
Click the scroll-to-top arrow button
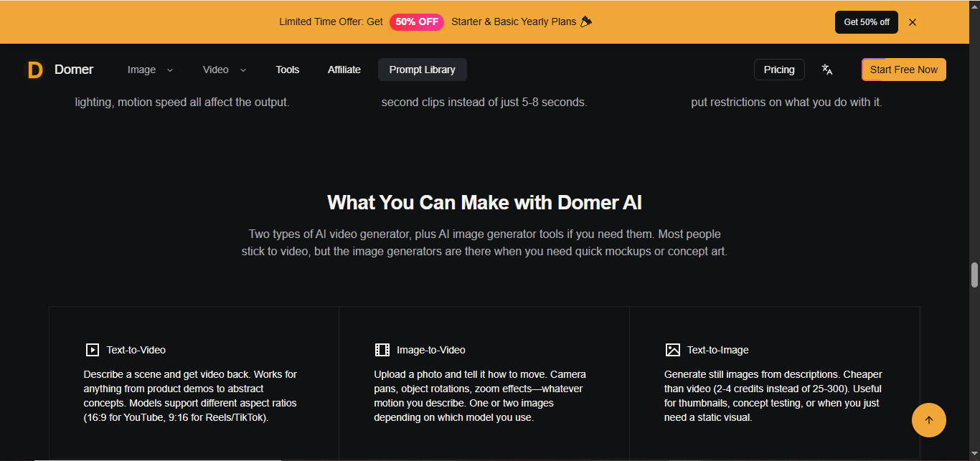click(x=929, y=420)
